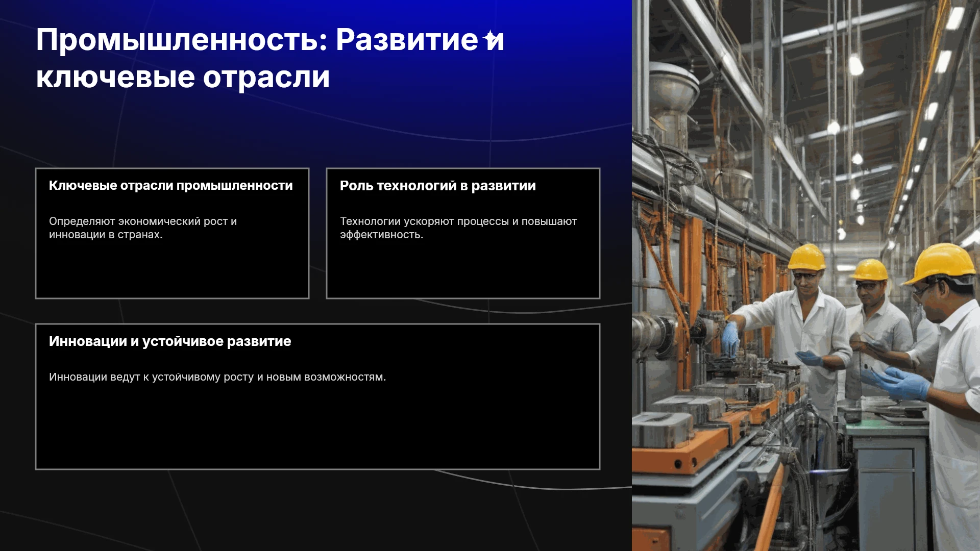Click empty area inside the top-right card

tap(463, 268)
